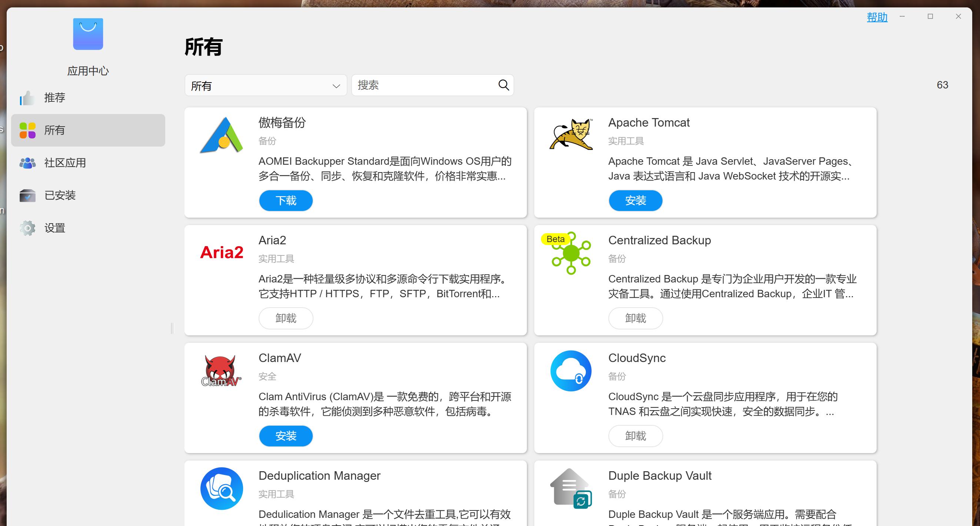Click the box icon beside 已安装
Viewport: 980px width, 526px height.
[x=27, y=195]
